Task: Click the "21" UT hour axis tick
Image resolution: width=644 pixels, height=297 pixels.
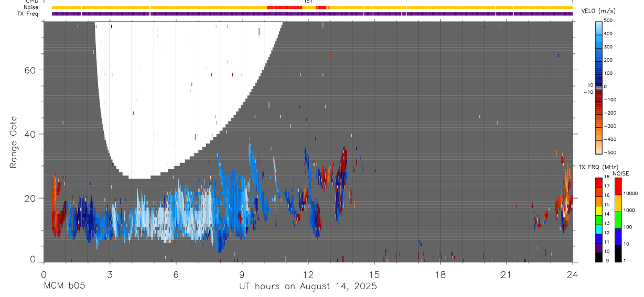Action: pyautogui.click(x=507, y=274)
